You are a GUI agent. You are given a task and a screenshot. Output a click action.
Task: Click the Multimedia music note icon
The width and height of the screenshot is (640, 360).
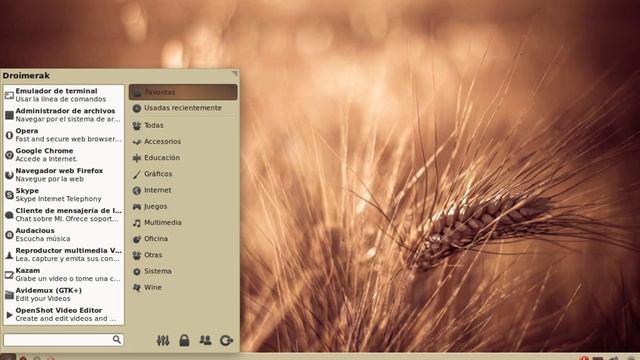tap(137, 223)
